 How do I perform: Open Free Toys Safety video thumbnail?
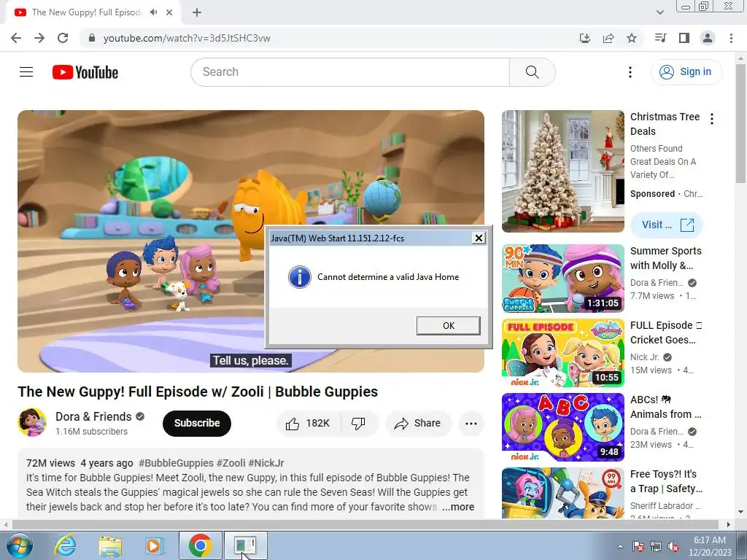(562, 493)
